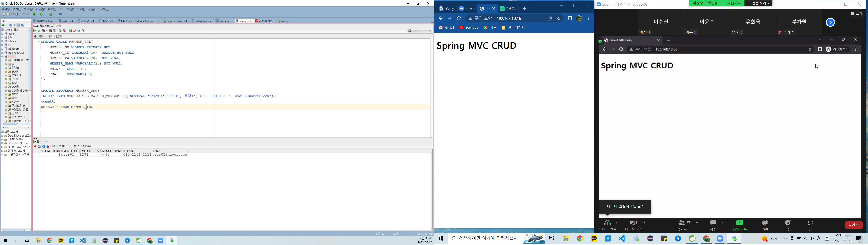
Task: Clear the worksheet using the eraser icon
Action: [75, 30]
